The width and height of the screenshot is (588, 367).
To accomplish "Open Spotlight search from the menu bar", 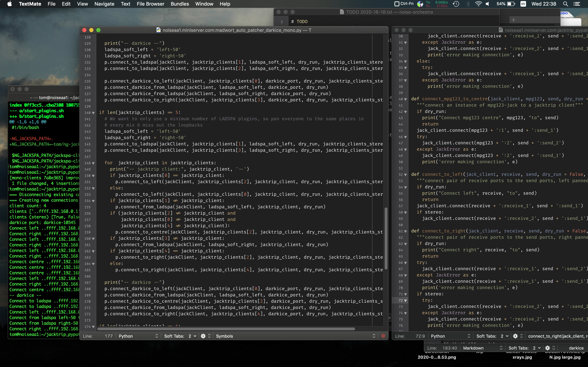I will [566, 4].
